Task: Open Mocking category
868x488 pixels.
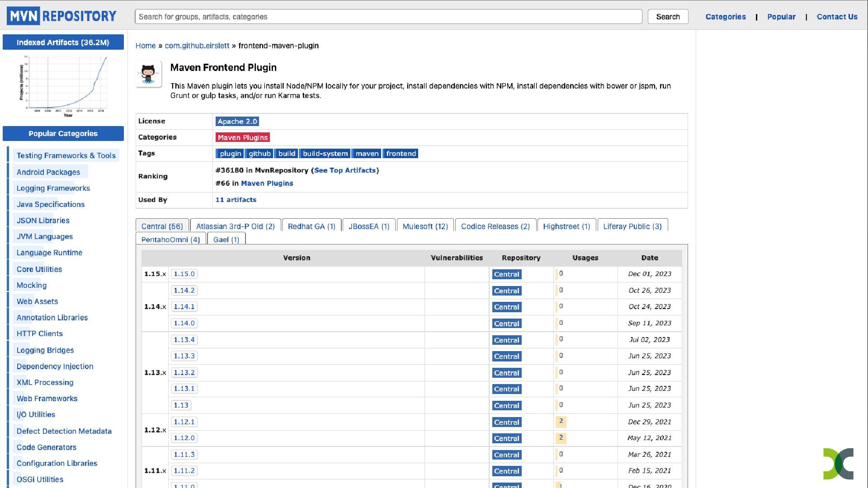Action: (32, 285)
